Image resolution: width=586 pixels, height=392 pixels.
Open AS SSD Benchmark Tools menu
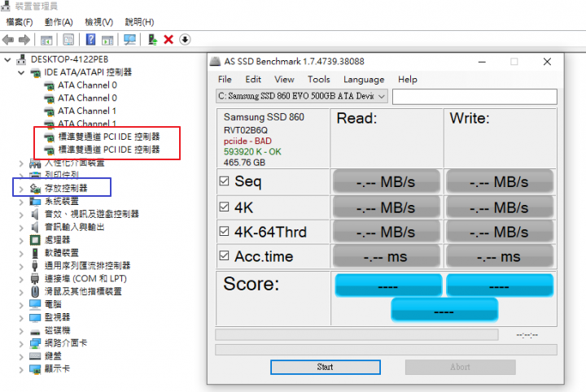[319, 79]
